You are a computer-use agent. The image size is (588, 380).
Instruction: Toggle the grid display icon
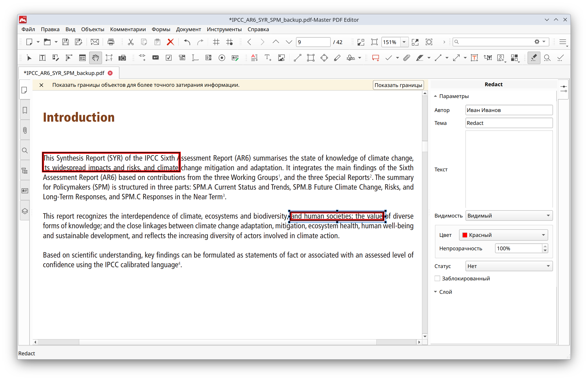coord(216,42)
